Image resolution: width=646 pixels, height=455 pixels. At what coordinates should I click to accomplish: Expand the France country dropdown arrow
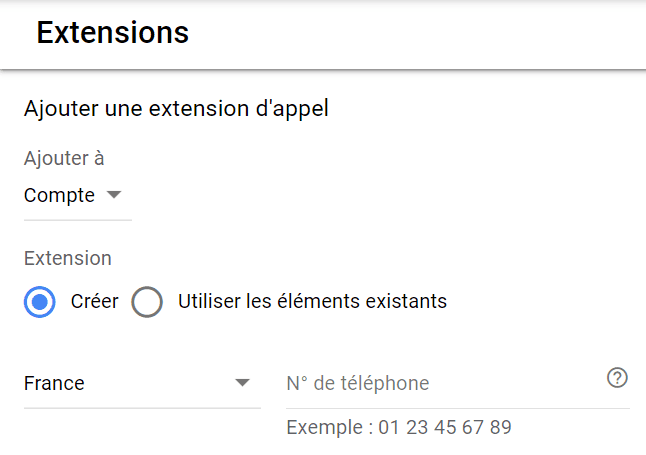point(242,383)
